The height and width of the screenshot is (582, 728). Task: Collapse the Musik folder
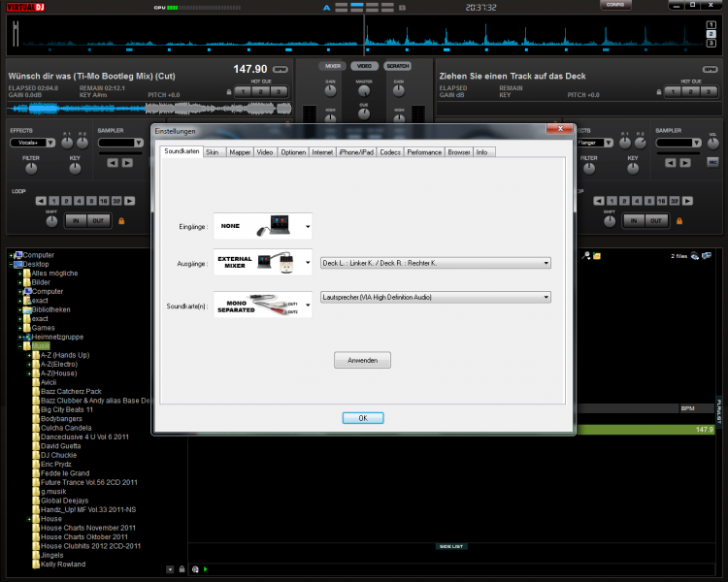pyautogui.click(x=20, y=346)
